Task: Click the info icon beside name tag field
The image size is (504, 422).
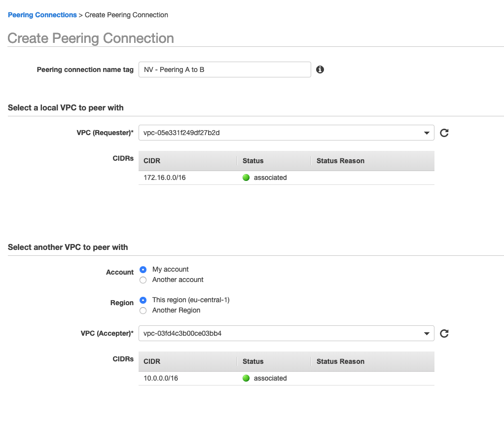Action: pos(320,70)
